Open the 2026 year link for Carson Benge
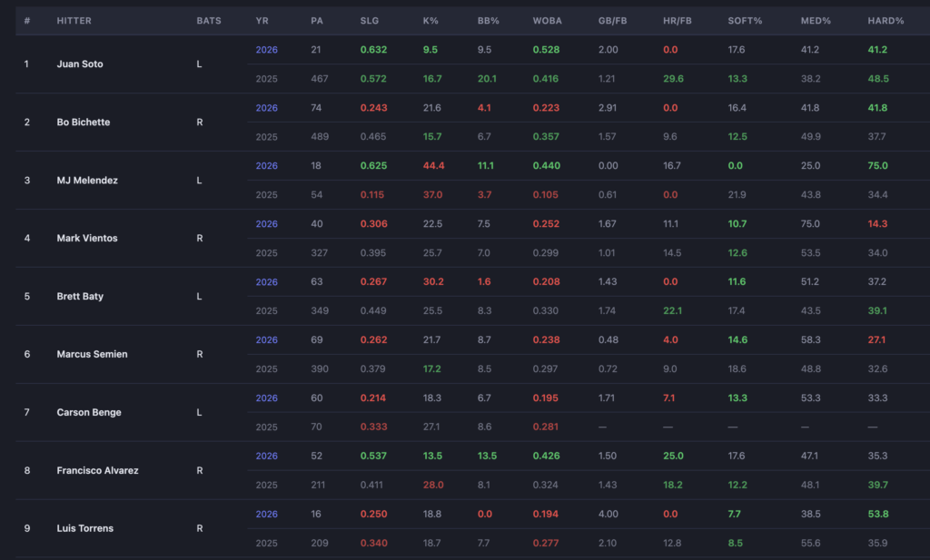Viewport: 930px width, 560px height. tap(266, 398)
